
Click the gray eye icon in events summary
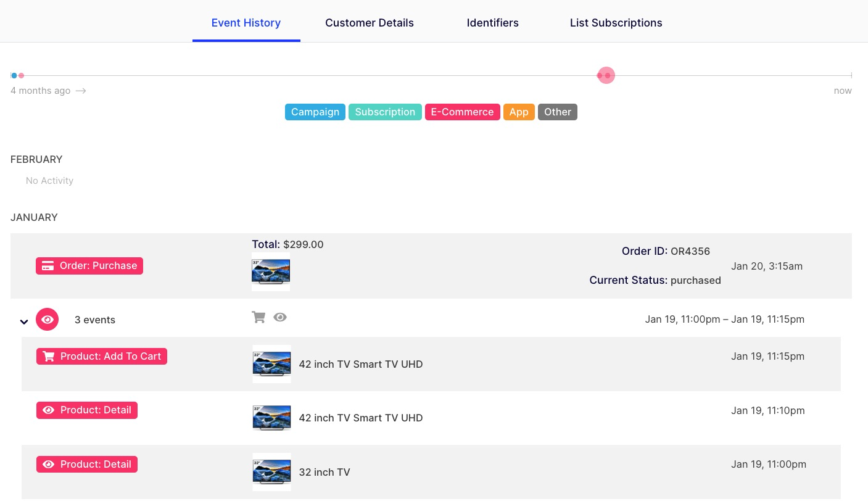click(280, 317)
